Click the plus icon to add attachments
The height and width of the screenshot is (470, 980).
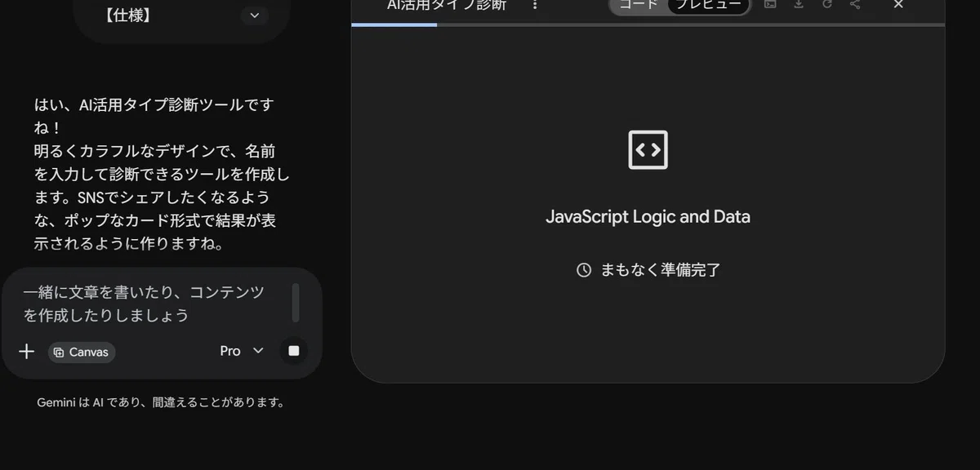coord(27,352)
